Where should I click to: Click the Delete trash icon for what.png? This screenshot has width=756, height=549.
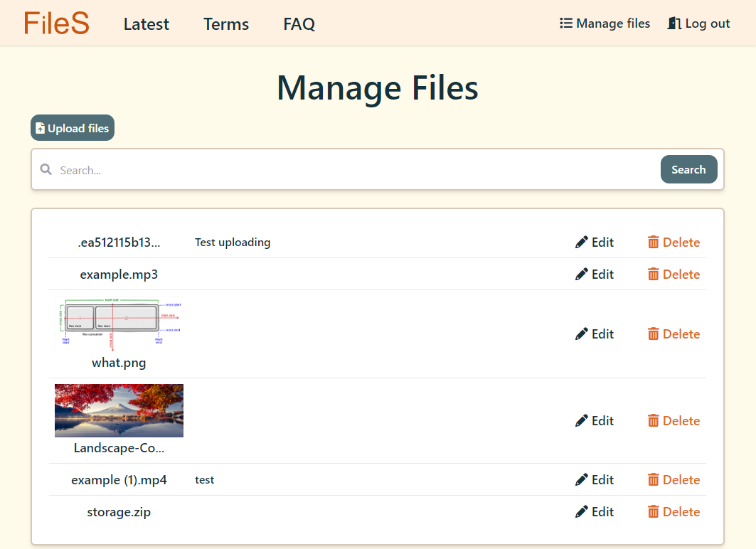pyautogui.click(x=654, y=334)
